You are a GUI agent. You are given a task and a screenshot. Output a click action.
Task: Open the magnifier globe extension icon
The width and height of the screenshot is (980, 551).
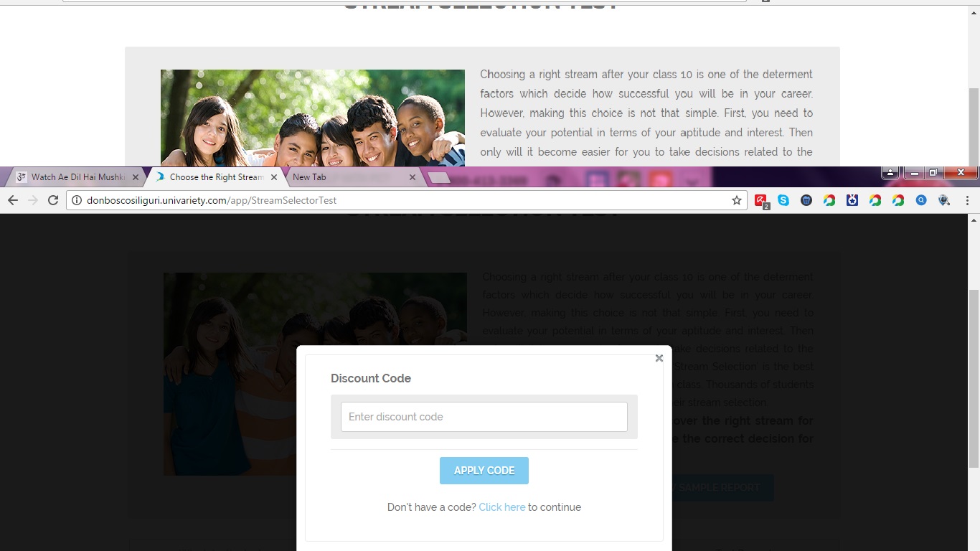(x=944, y=201)
